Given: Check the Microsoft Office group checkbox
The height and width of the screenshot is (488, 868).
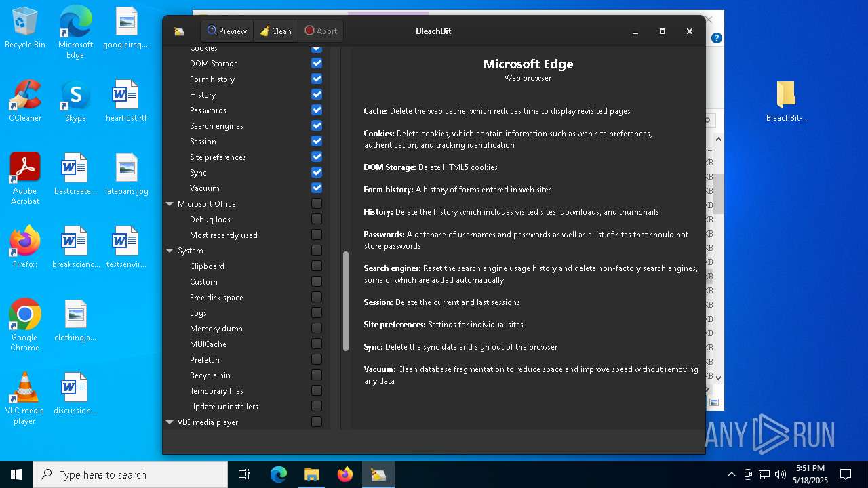Looking at the screenshot, I should [317, 203].
